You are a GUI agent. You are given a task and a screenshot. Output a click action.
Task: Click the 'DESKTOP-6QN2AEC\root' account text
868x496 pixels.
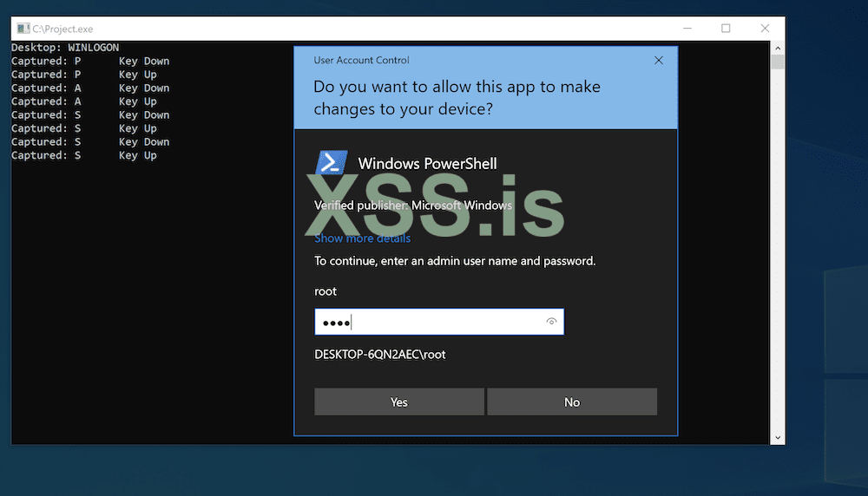click(x=380, y=355)
